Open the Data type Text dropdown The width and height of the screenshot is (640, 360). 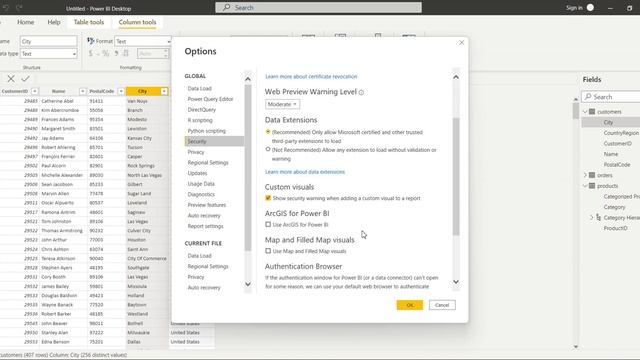pos(48,54)
